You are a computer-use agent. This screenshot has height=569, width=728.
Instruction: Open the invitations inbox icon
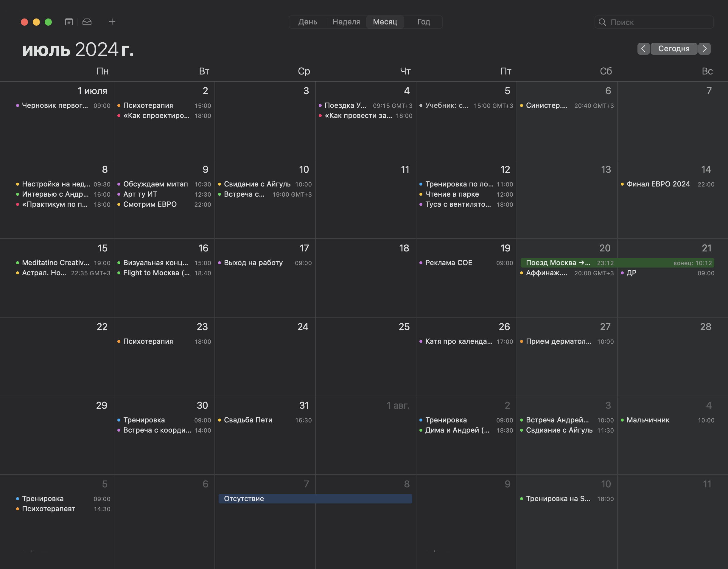pos(87,22)
